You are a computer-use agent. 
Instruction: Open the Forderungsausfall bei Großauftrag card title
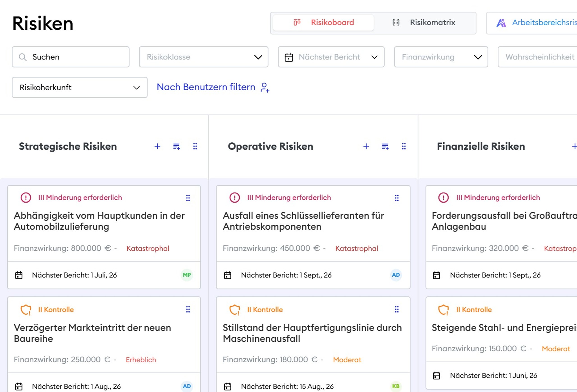pyautogui.click(x=504, y=221)
